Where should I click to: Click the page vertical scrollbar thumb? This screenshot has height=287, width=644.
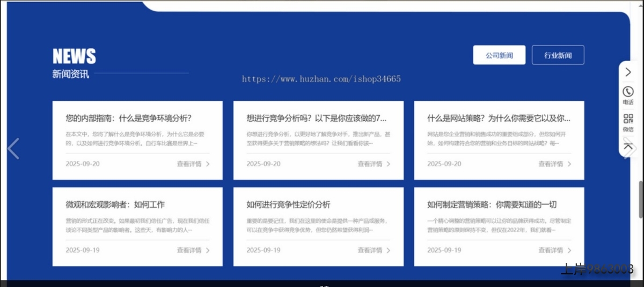(640, 200)
